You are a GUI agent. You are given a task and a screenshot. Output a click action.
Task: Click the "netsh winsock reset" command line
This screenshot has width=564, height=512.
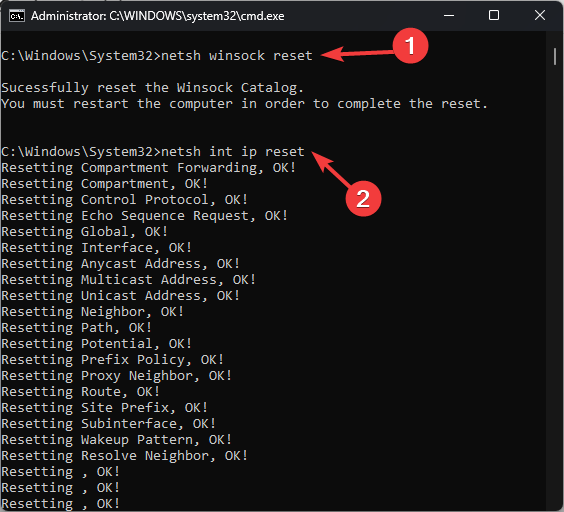(x=157, y=56)
